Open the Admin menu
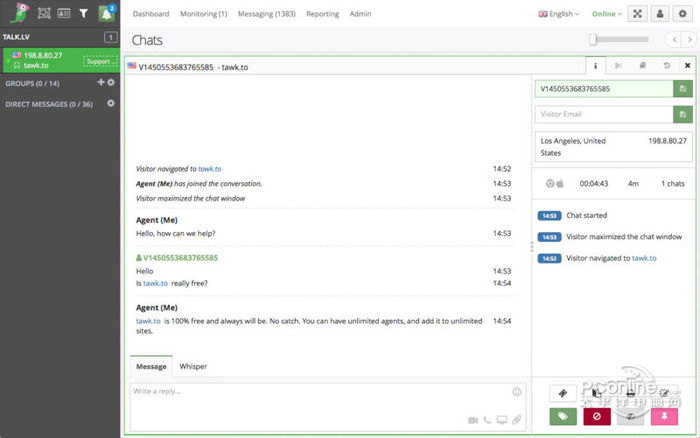700x438 pixels. [x=360, y=14]
